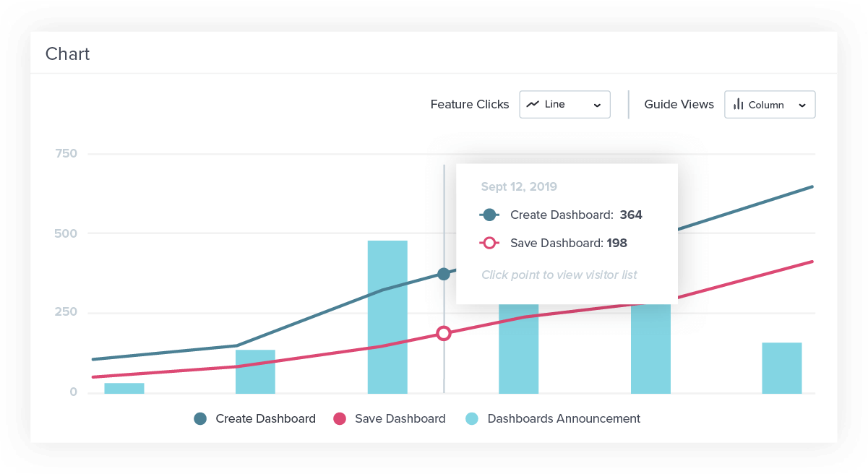Open the Feature Clicks Line dropdown
Viewport: 868px width, 474px height.
(564, 104)
